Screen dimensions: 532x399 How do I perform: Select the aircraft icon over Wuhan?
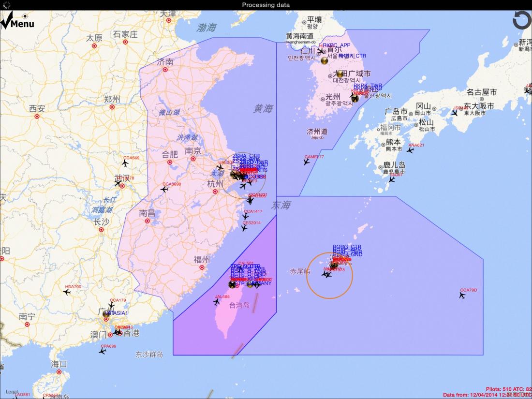pos(118,184)
